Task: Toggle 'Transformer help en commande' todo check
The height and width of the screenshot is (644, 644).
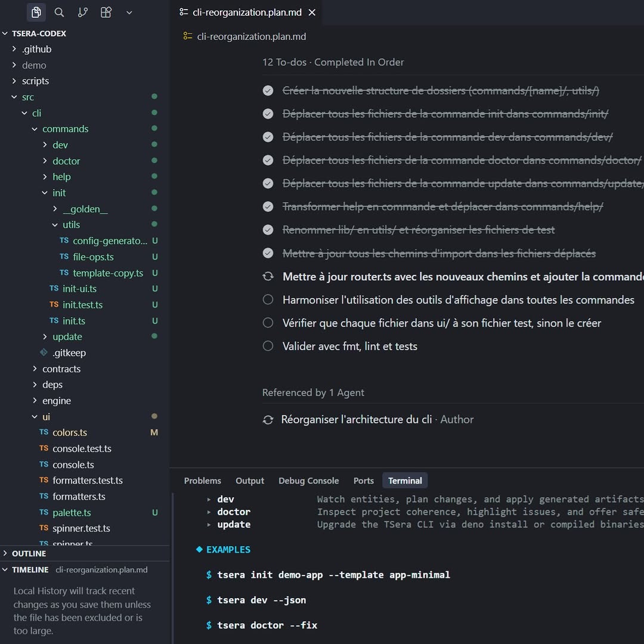Action: pos(268,206)
